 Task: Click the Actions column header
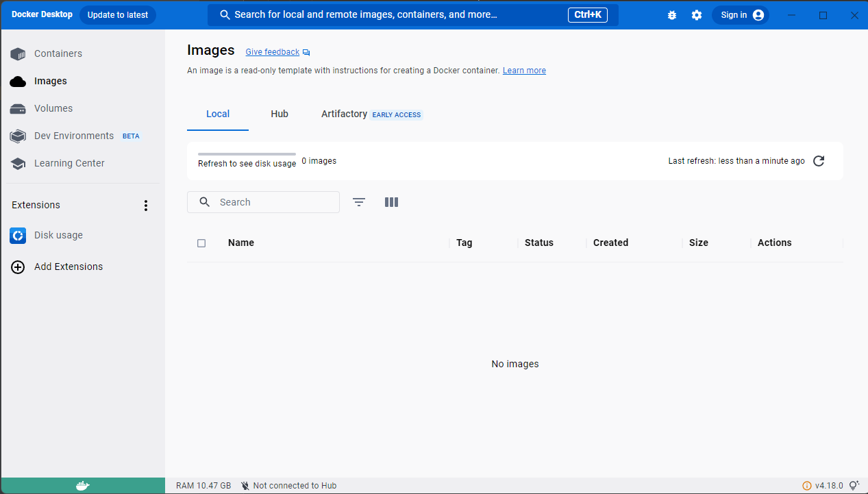[x=775, y=243]
